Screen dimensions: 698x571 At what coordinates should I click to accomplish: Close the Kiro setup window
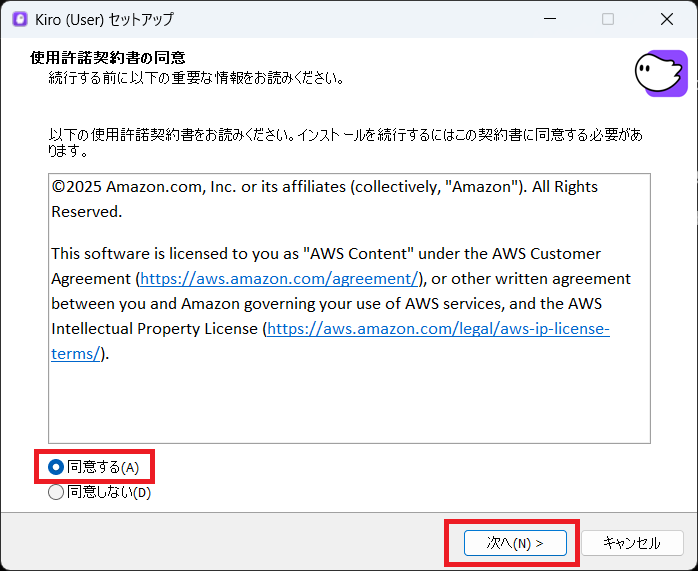(666, 19)
